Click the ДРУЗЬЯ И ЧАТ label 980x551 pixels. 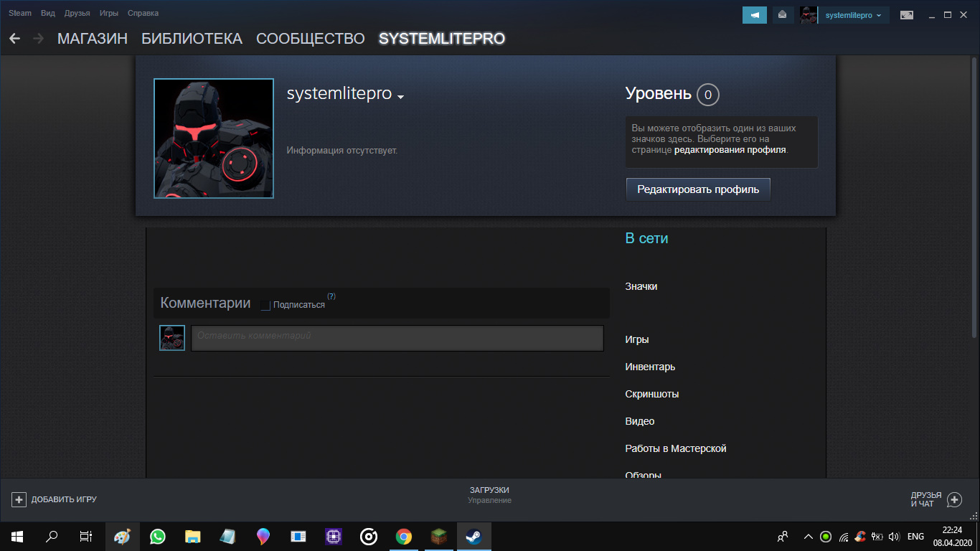tap(926, 499)
